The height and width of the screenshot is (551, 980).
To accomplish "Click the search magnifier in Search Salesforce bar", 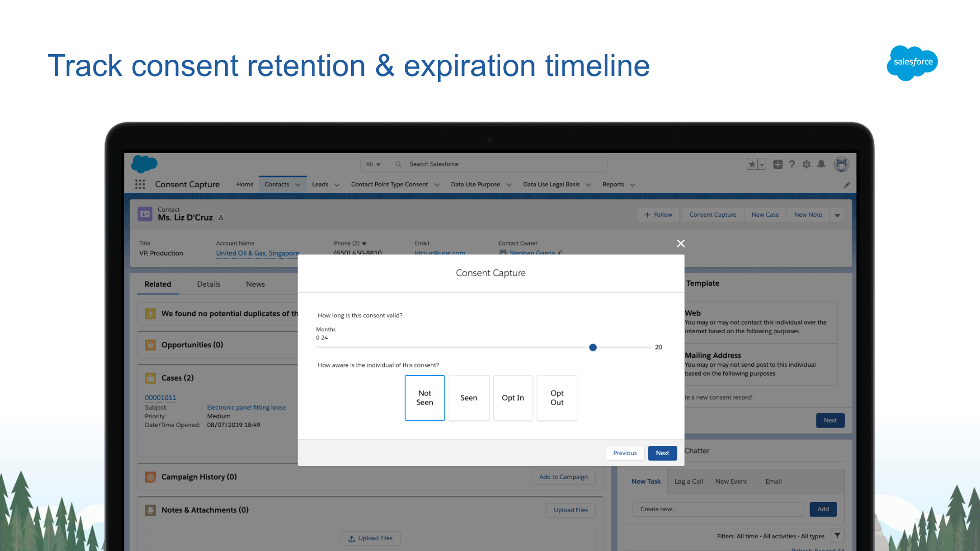I will pyautogui.click(x=398, y=164).
